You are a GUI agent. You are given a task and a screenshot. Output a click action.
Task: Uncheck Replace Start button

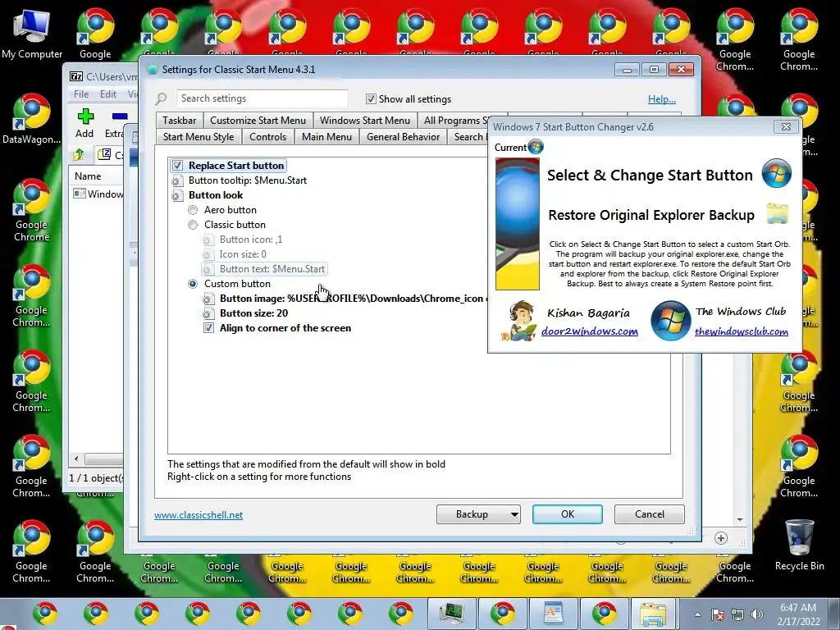point(177,166)
